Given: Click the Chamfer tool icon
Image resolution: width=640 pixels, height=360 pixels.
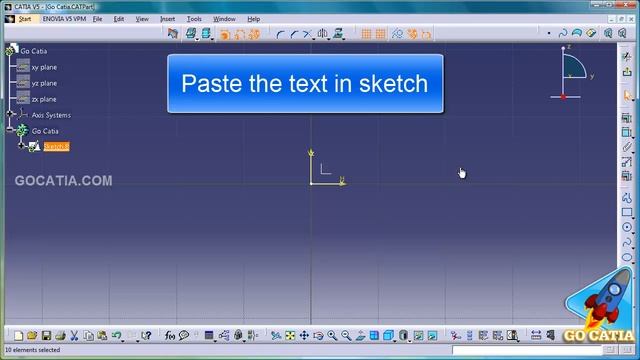Looking at the screenshot, I should [x=294, y=34].
